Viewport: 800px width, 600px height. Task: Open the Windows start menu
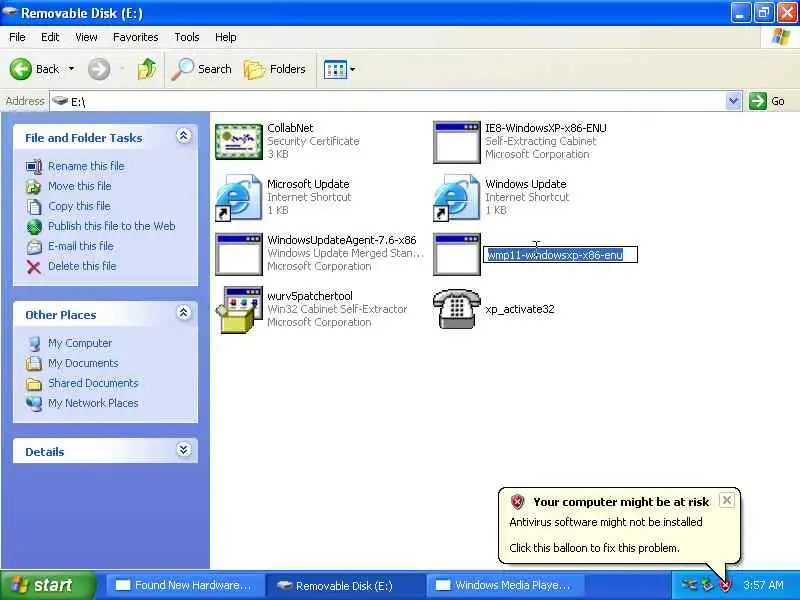click(x=47, y=585)
